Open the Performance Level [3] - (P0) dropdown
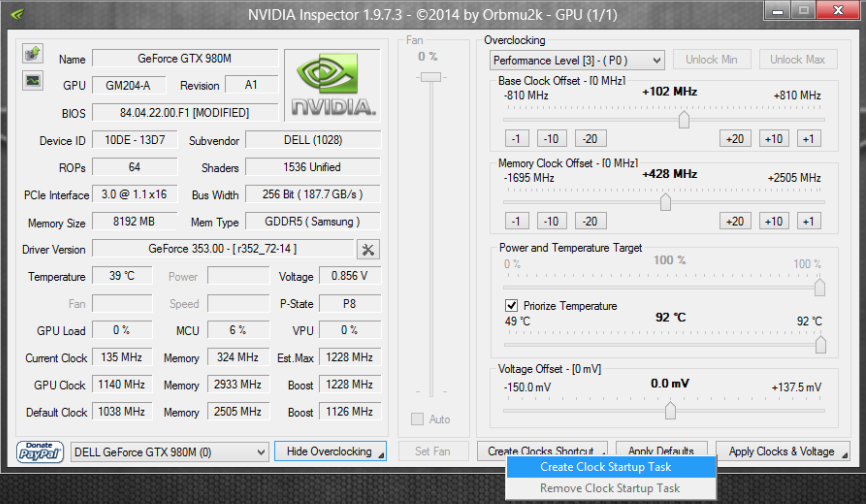This screenshot has height=504, width=866. (577, 60)
